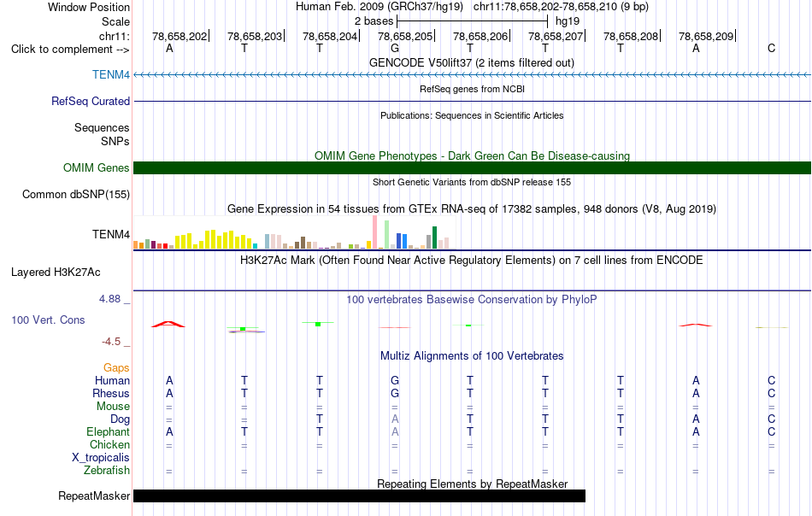The height and width of the screenshot is (516, 812).
Task: Click the tall light-green bar in the GTEx chart
Action: point(386,234)
